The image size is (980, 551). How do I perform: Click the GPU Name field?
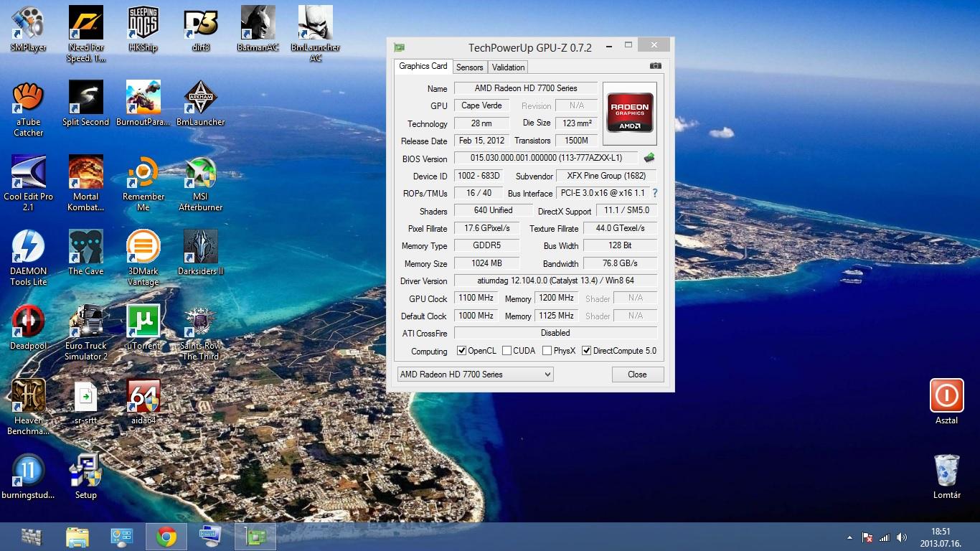526,88
